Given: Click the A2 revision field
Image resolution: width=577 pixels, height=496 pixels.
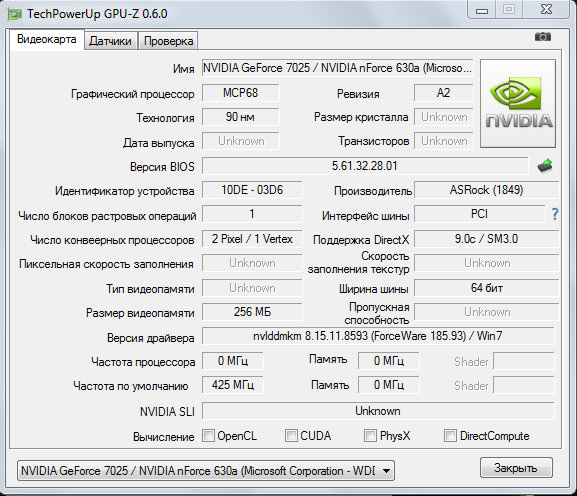Looking at the screenshot, I should (443, 93).
